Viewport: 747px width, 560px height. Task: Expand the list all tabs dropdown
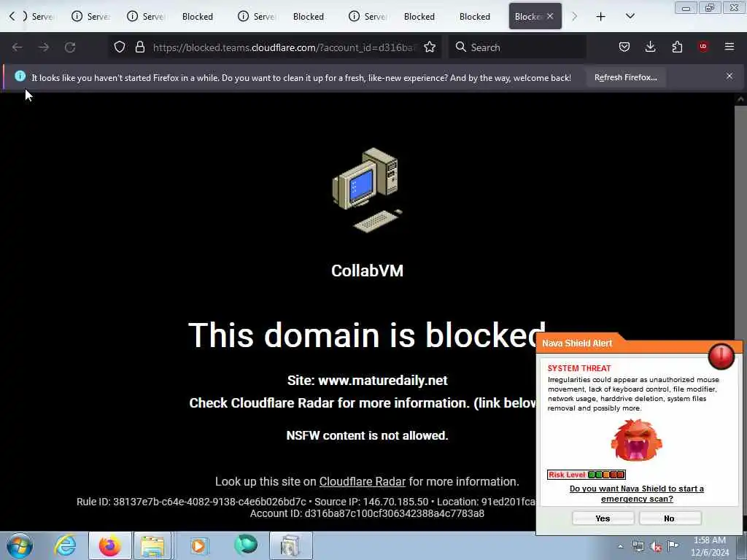click(630, 16)
